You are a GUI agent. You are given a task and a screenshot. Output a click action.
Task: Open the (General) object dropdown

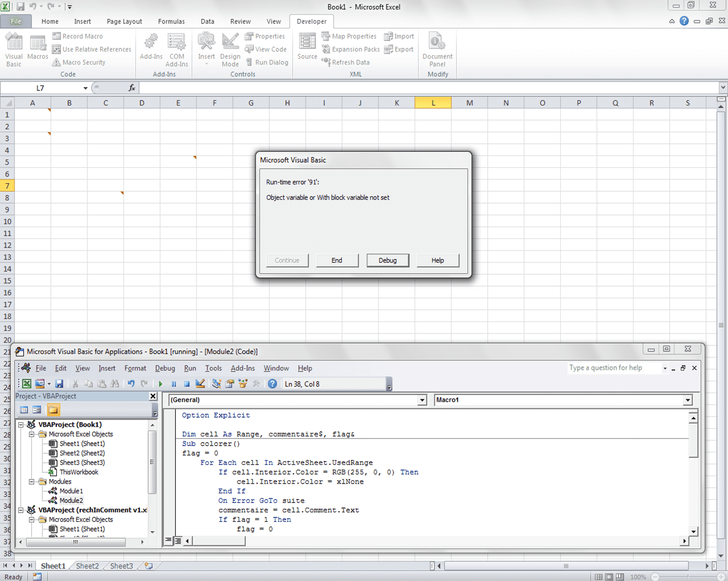pos(422,400)
